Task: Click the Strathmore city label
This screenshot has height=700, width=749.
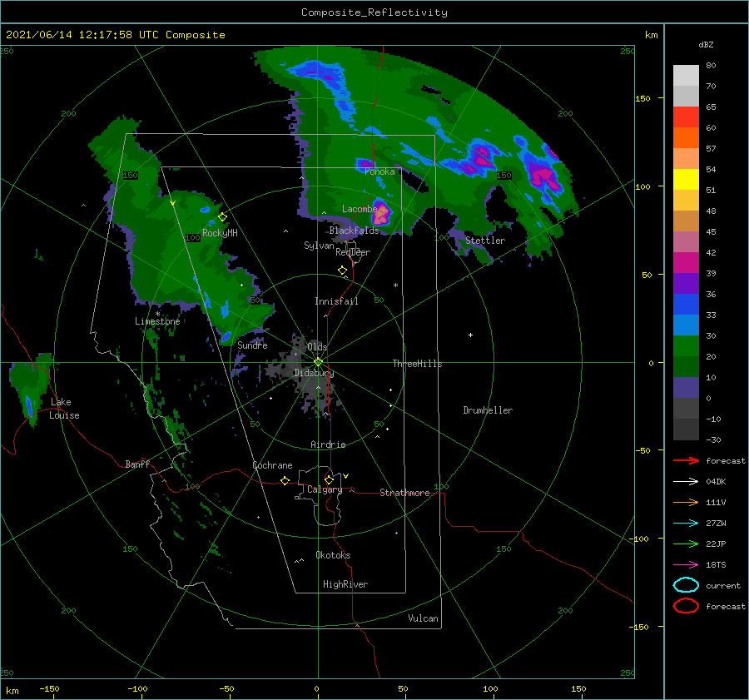Action: point(404,493)
